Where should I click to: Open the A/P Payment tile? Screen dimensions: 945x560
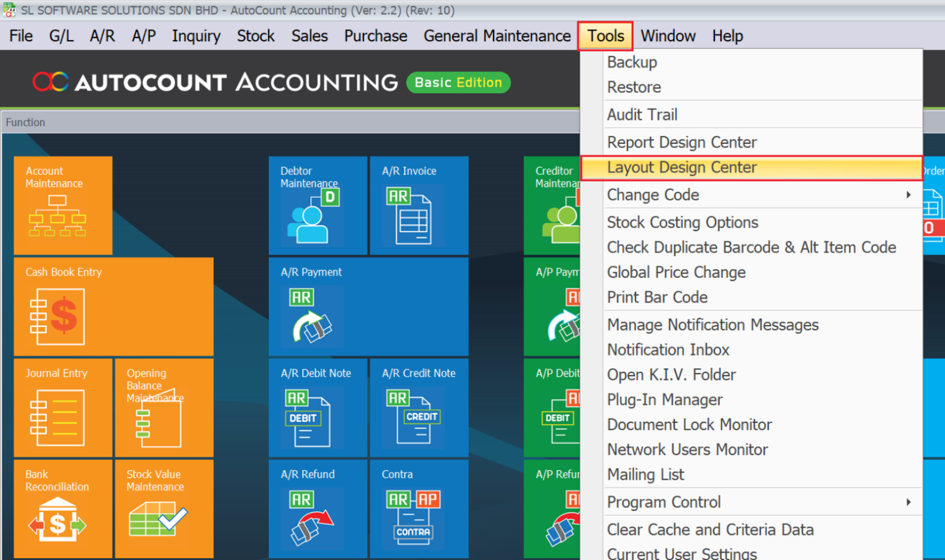552,307
